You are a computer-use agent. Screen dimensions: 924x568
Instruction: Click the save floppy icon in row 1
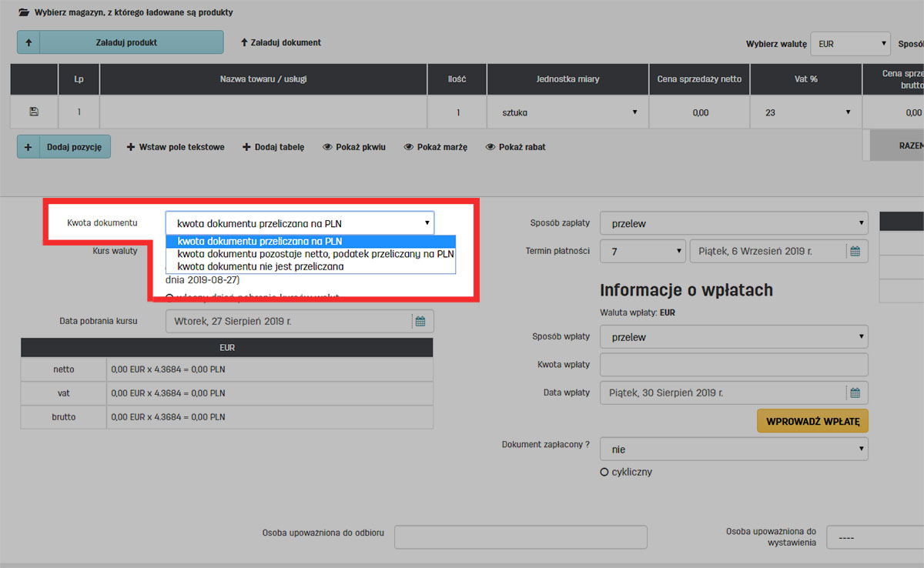pos(33,112)
